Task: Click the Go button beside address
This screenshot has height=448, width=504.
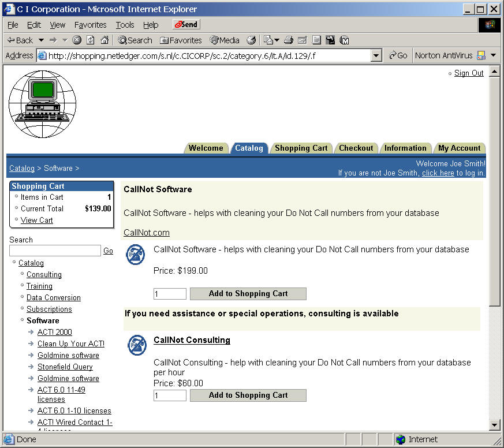Action: pos(398,55)
